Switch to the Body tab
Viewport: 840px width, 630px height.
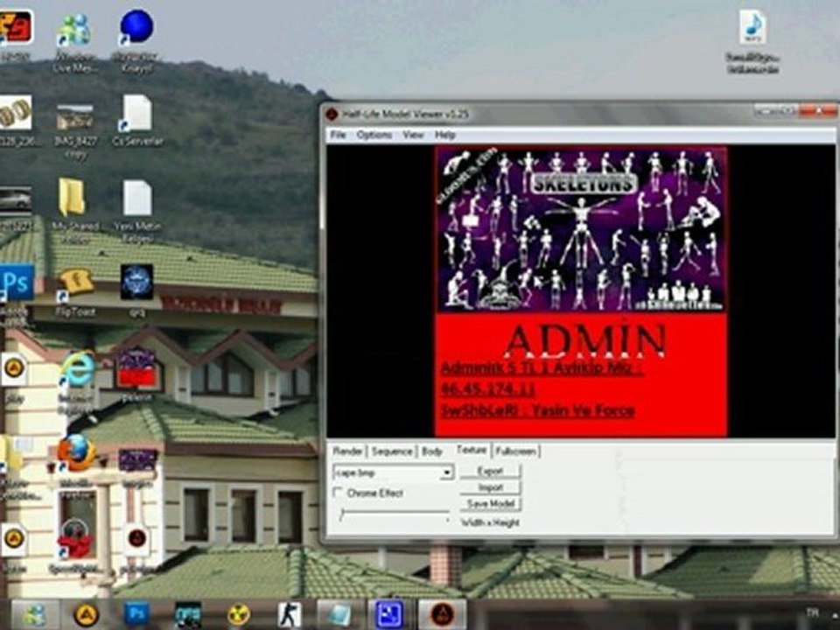click(x=431, y=451)
